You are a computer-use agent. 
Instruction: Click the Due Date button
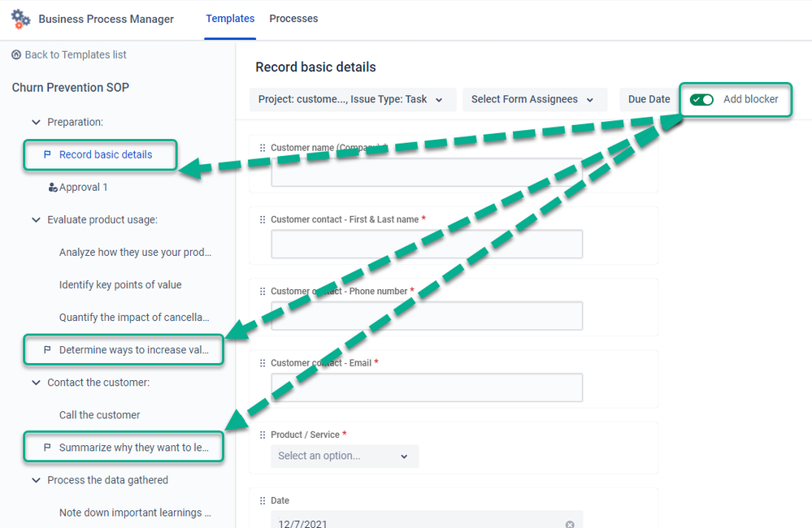point(649,99)
